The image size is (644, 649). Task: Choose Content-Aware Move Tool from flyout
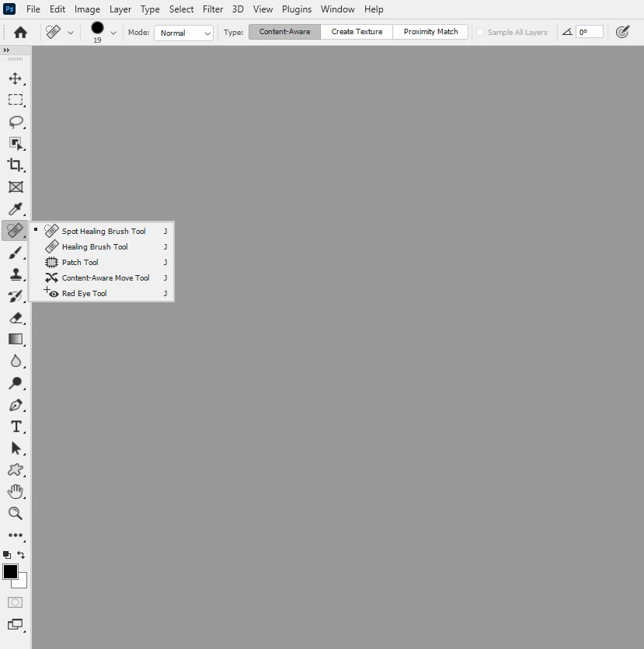[x=102, y=277]
